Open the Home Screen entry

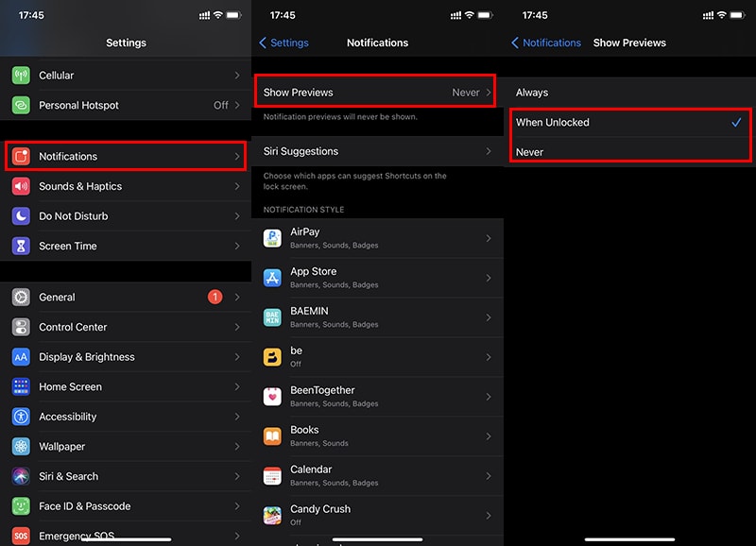click(x=126, y=386)
